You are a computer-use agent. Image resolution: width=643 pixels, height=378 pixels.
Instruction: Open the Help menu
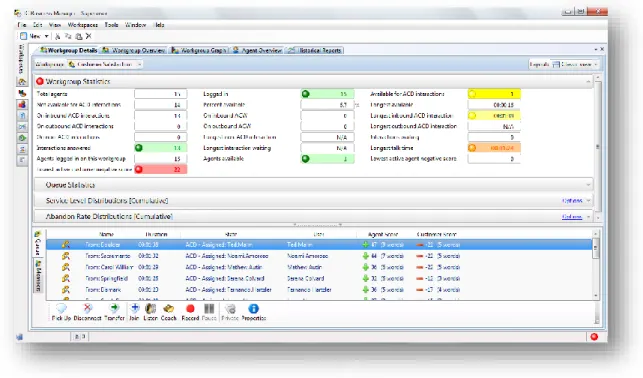coord(160,25)
